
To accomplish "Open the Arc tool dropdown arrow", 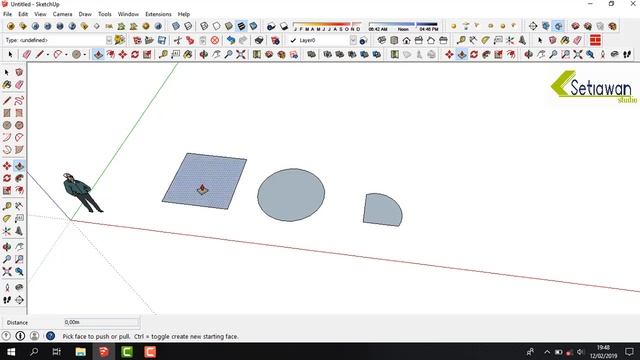I will coord(67,54).
